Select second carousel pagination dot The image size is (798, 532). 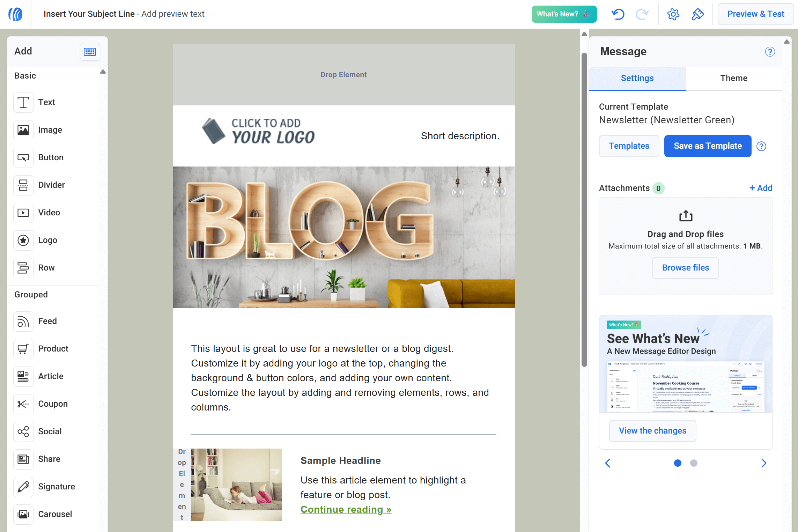694,463
